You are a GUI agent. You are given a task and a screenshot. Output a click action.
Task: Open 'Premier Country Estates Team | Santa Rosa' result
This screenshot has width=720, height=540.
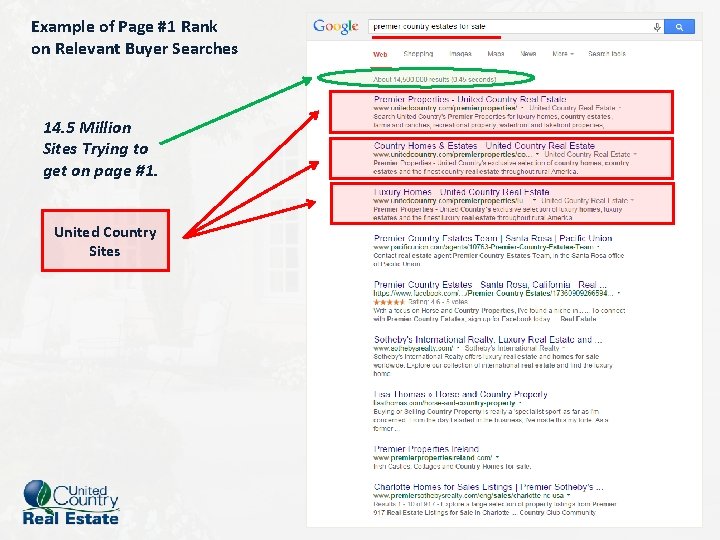tap(493, 238)
